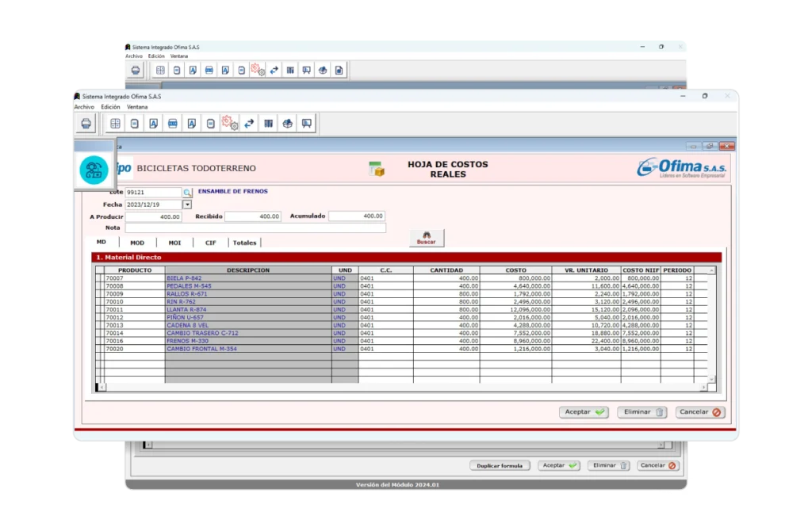Click the teal support agent avatar icon

[x=94, y=170]
